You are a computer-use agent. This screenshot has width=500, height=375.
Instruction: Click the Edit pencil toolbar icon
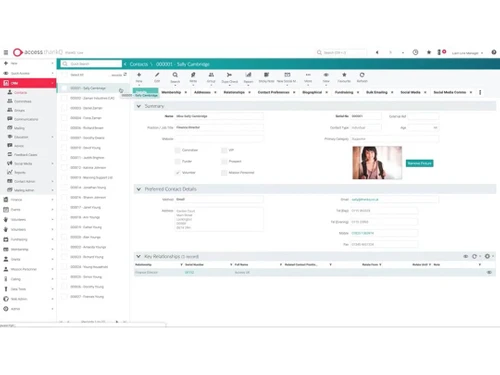click(x=157, y=77)
